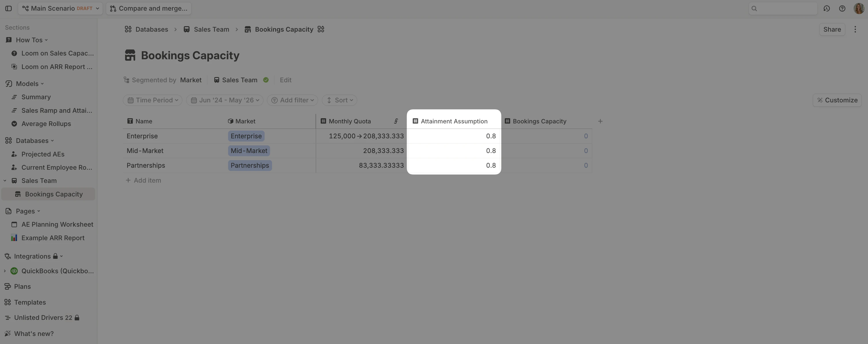Open version history clock icon

827,8
